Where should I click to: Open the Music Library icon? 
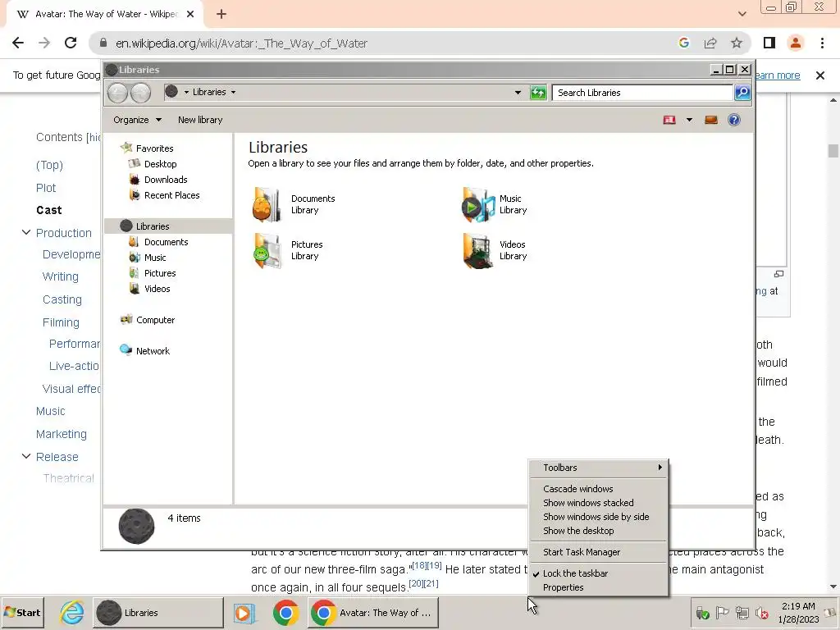[x=478, y=204]
